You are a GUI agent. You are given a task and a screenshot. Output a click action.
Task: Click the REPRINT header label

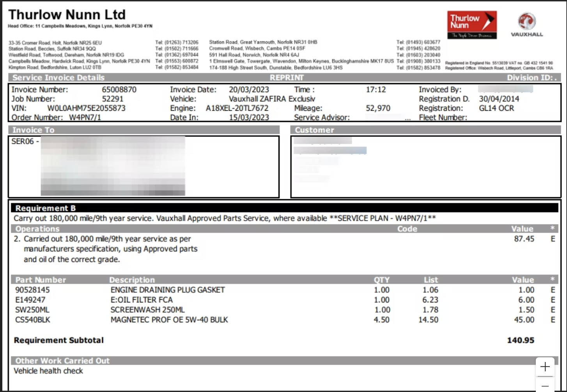coord(287,78)
